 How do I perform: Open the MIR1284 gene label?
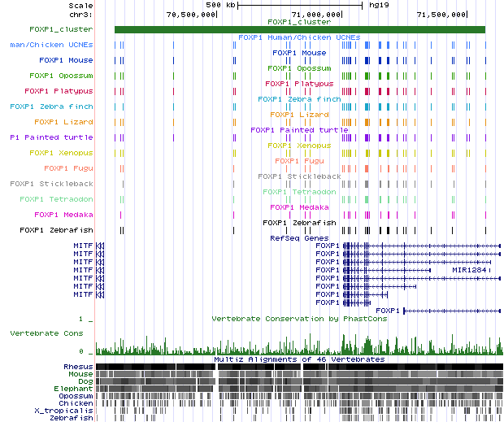tap(471, 270)
